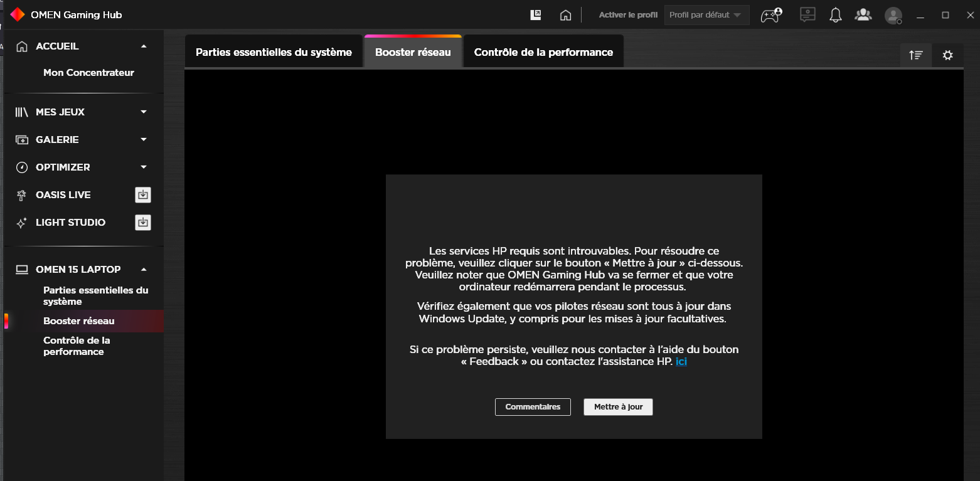Click the Commentaires button
980x481 pixels.
pyautogui.click(x=533, y=407)
